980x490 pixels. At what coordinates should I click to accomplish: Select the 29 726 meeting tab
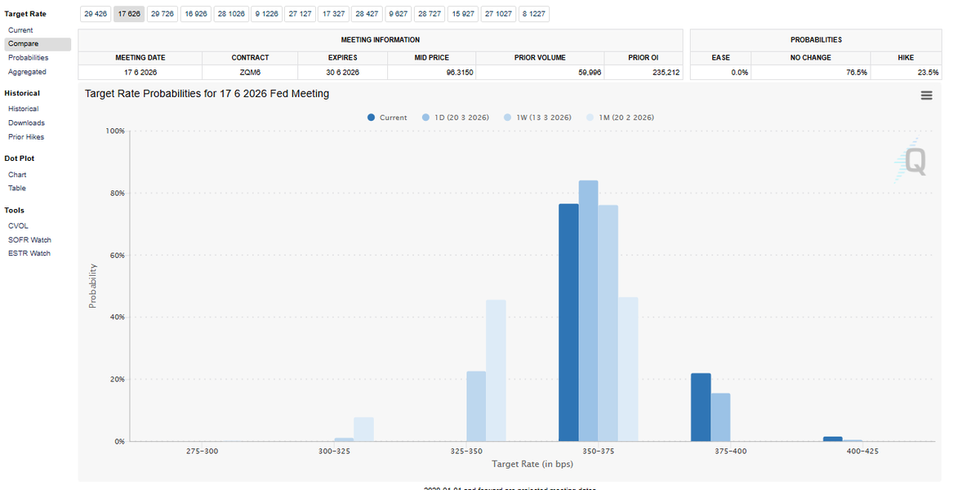[163, 14]
